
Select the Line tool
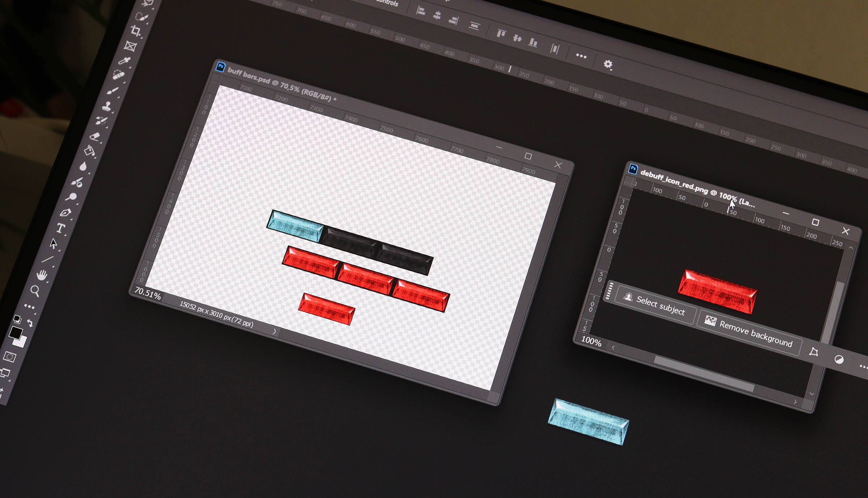pos(47,259)
